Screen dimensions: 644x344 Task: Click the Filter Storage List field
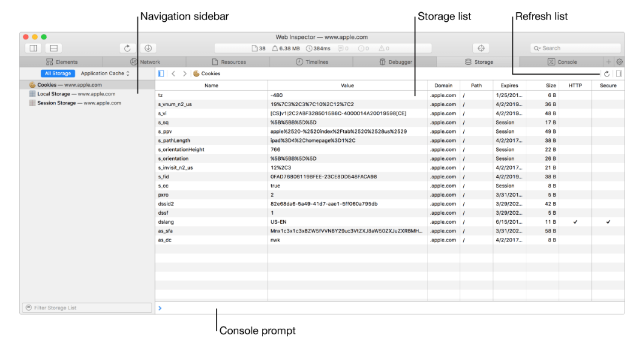(87, 308)
